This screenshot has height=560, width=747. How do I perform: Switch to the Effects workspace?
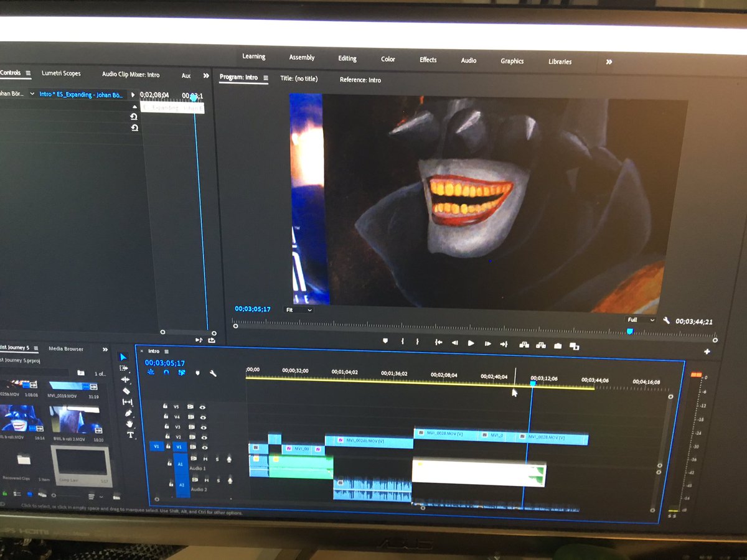pyautogui.click(x=428, y=60)
